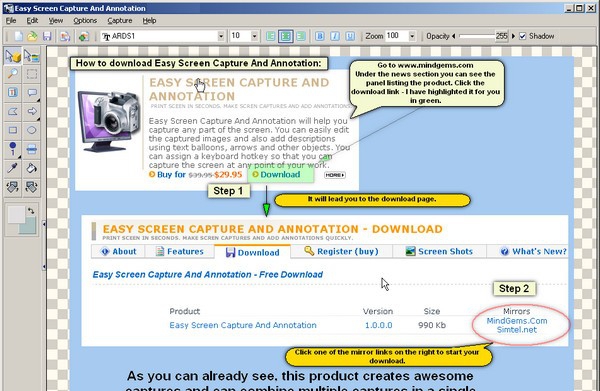Click the 1.0.0.0 version link
The image size is (600, 391).
(x=378, y=325)
